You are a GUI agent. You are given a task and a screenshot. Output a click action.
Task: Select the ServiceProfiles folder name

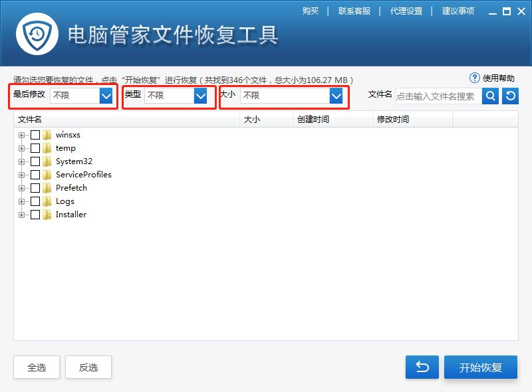pos(84,175)
